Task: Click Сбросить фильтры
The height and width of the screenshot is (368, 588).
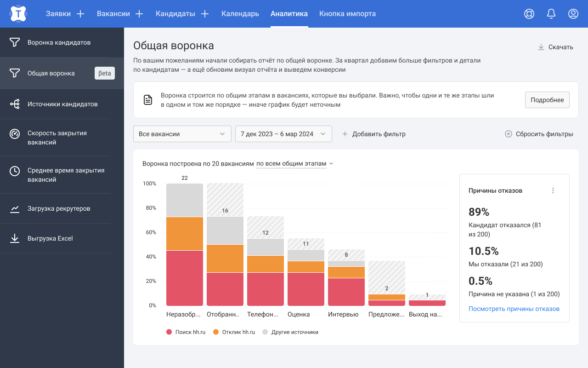Action: (539, 134)
